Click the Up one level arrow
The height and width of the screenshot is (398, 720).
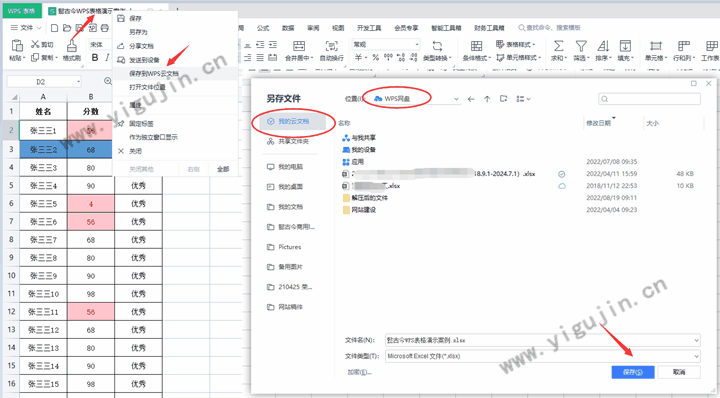(x=487, y=99)
